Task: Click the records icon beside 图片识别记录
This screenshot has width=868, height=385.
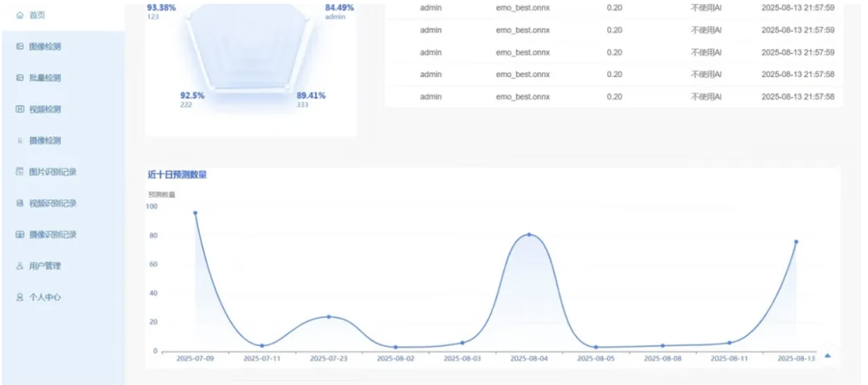Action: pyautogui.click(x=19, y=172)
